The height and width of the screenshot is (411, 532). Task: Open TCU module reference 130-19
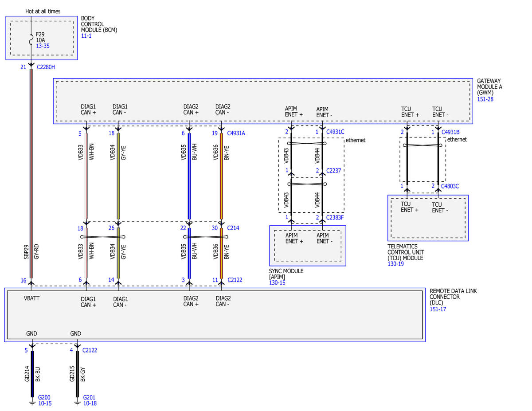tap(396, 263)
